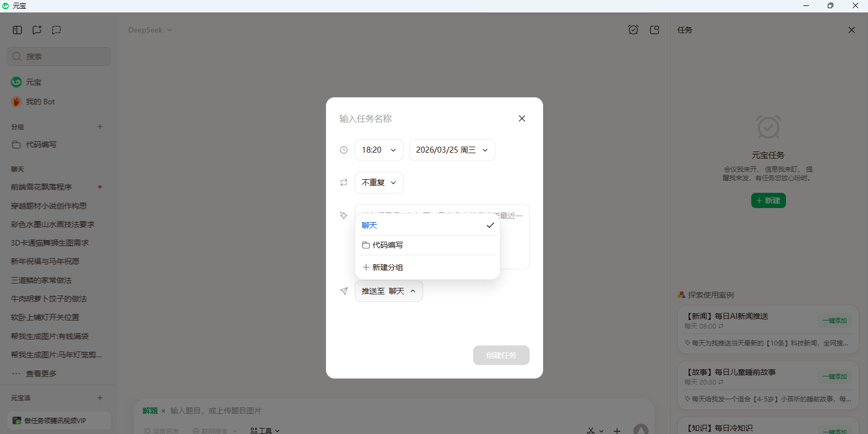Open the 不重复 repeat dropdown
This screenshot has width=868, height=434.
pos(379,183)
